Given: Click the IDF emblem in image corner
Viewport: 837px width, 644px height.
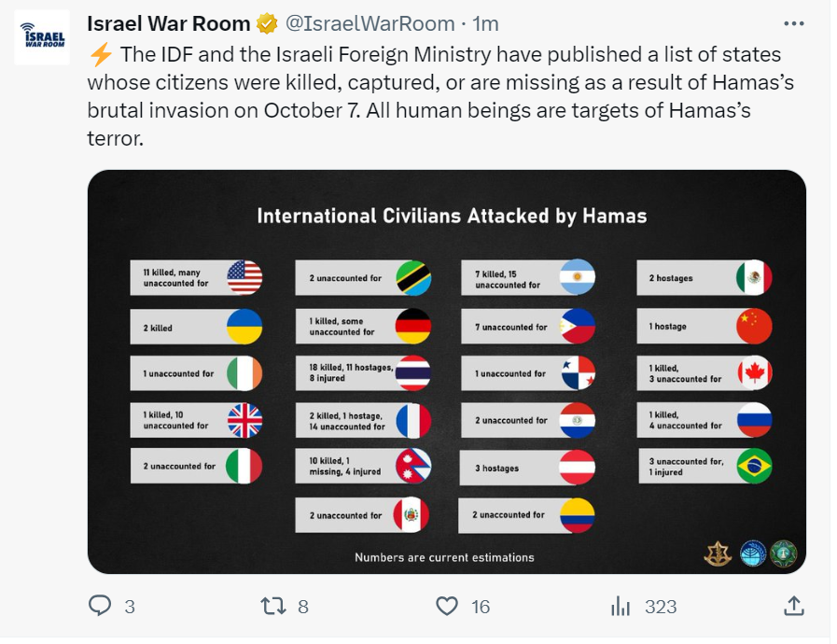Looking at the screenshot, I should pyautogui.click(x=718, y=553).
